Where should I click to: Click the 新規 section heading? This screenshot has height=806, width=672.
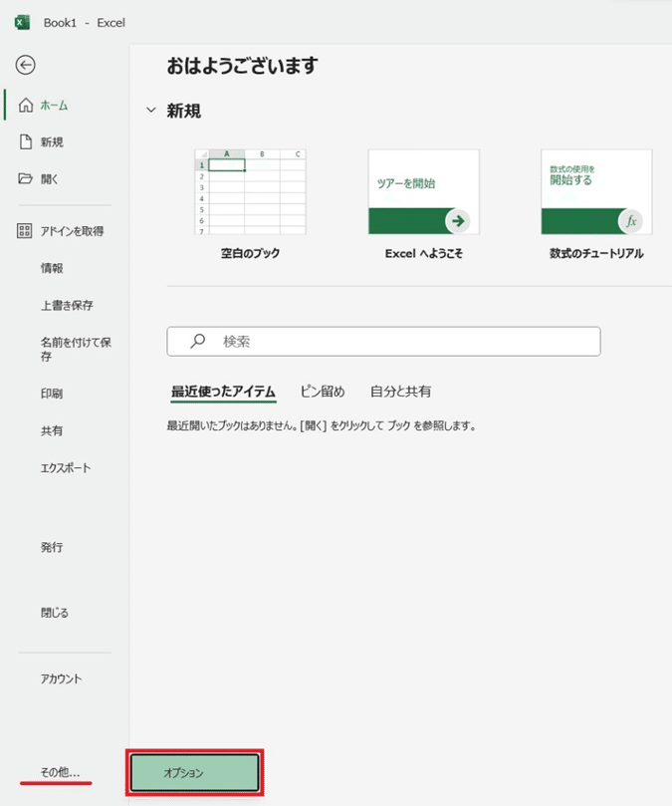183,111
